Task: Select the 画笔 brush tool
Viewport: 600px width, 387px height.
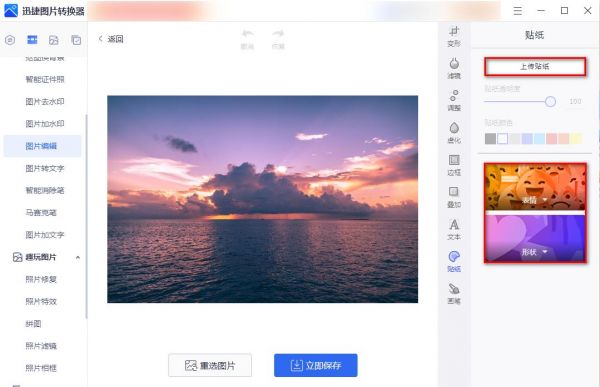Action: click(x=454, y=294)
